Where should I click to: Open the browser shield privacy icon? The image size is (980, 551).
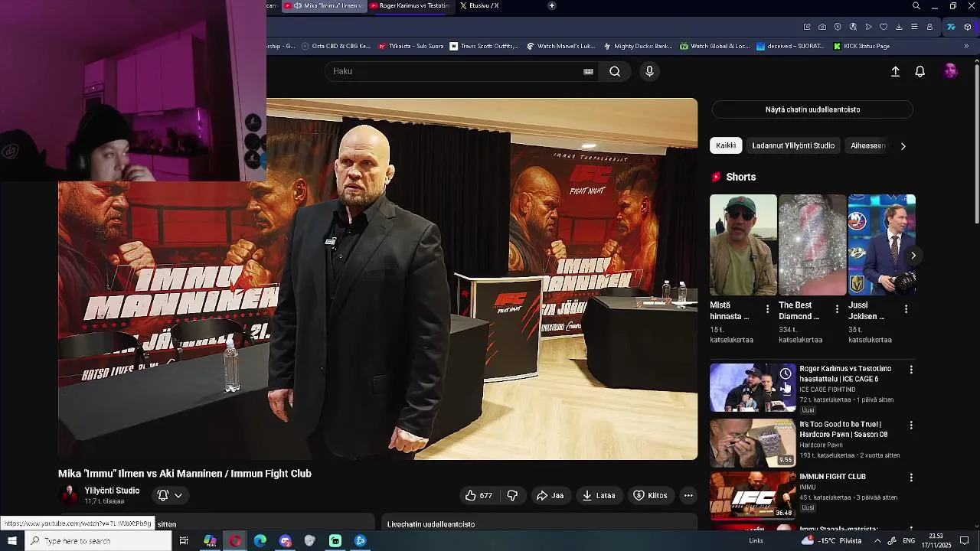click(838, 27)
